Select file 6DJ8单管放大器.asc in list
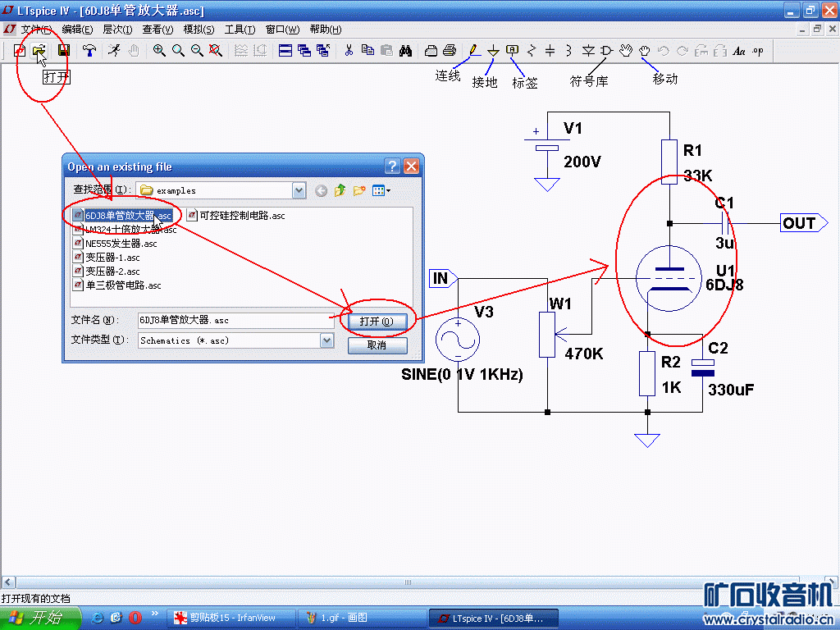The height and width of the screenshot is (630, 840). pos(123,216)
